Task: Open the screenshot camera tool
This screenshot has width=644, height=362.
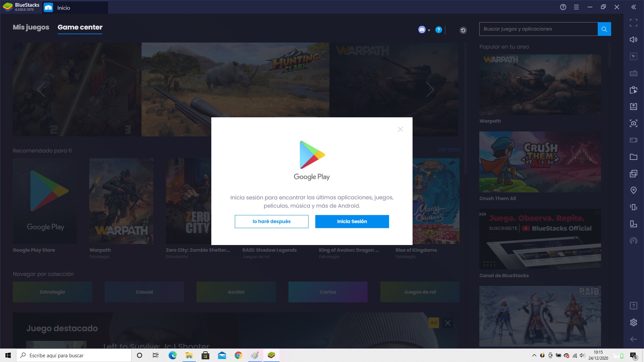Action: point(633,123)
